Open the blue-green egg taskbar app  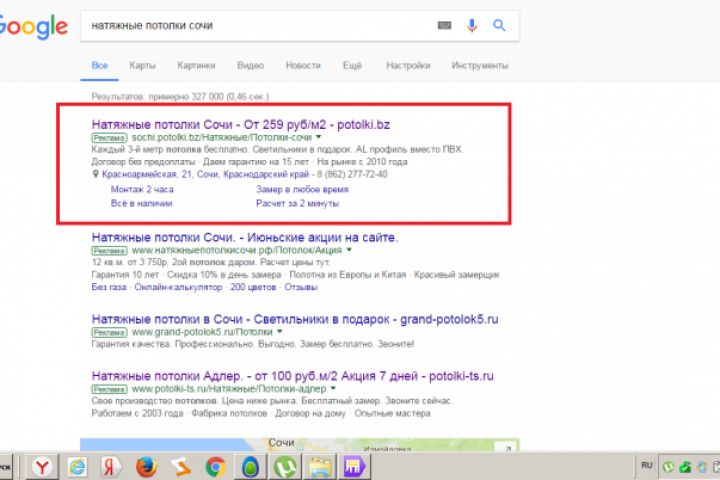coord(250,467)
